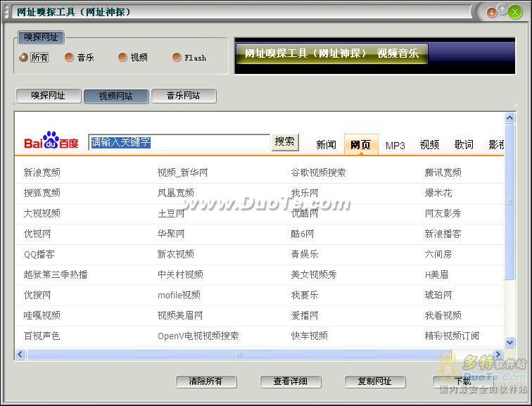Open the 酷6网 link
Viewport: 532px width, 406px height.
[303, 234]
